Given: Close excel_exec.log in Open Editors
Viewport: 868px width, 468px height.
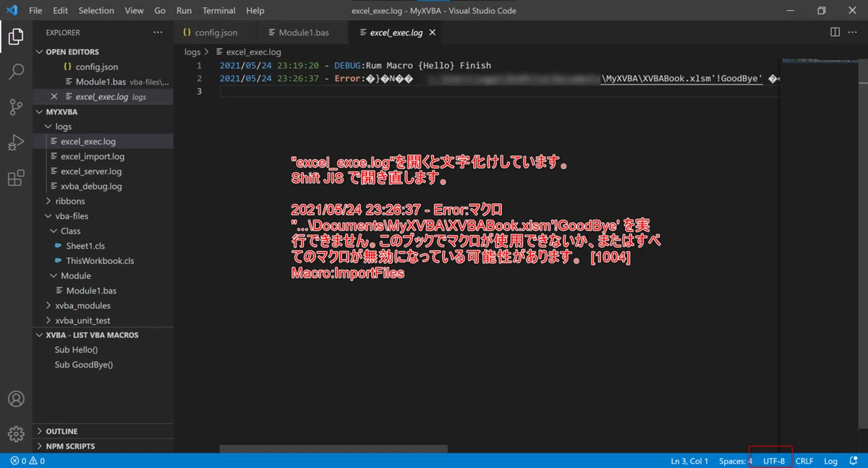Looking at the screenshot, I should point(54,96).
